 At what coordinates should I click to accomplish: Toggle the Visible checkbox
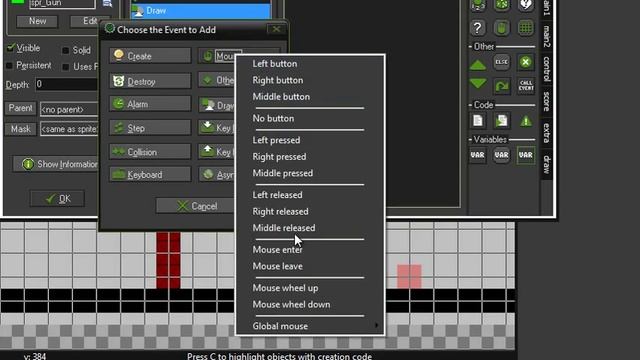pos(11,48)
